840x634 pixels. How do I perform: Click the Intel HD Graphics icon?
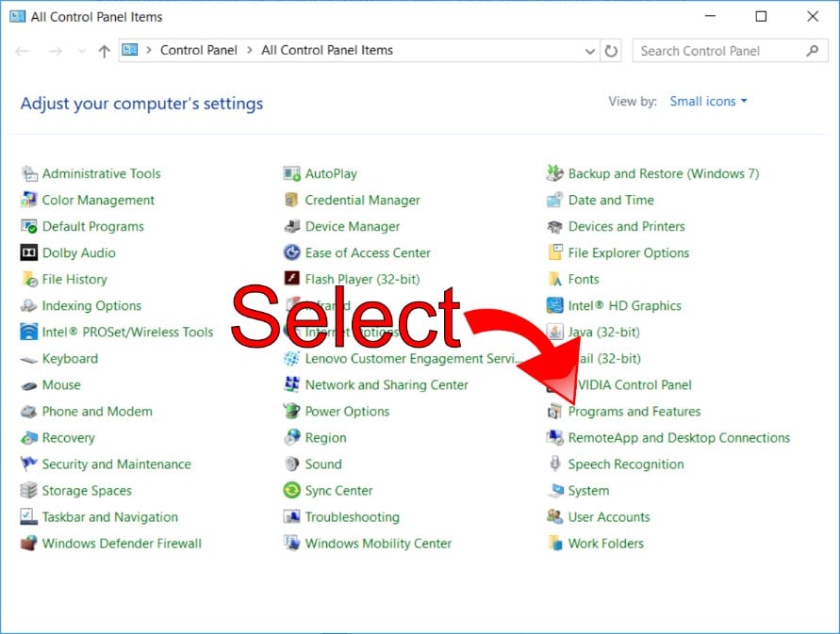pos(554,306)
